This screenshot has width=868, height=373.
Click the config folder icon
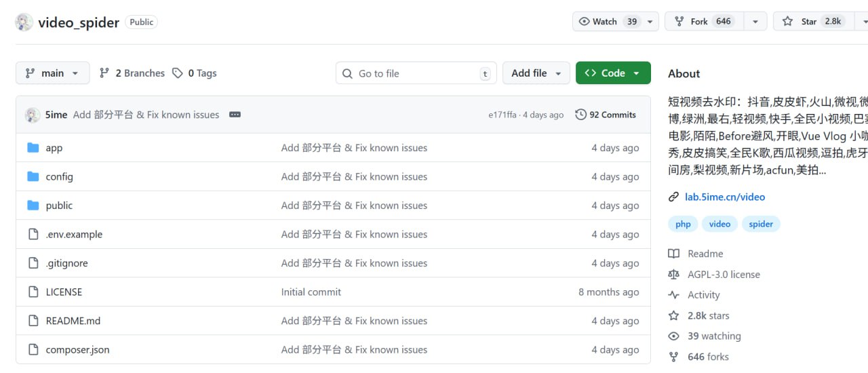pos(33,176)
